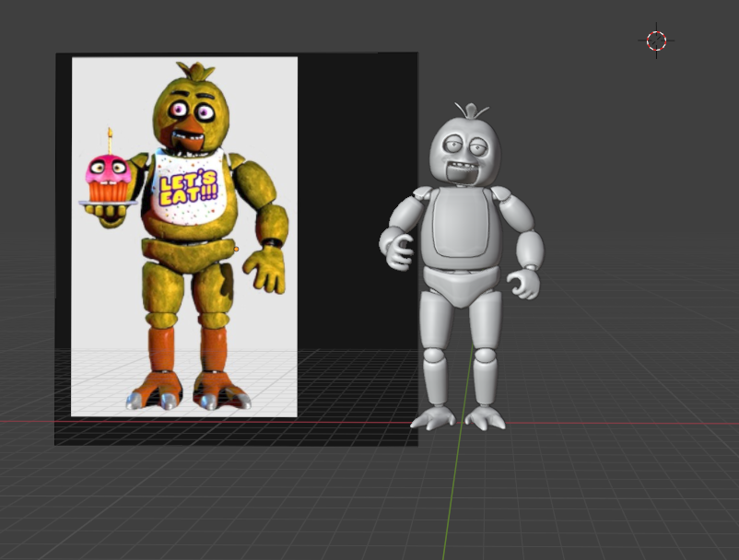This screenshot has width=739, height=560.
Task: Click the "LET'S EAT!!!" bib text
Action: 189,188
